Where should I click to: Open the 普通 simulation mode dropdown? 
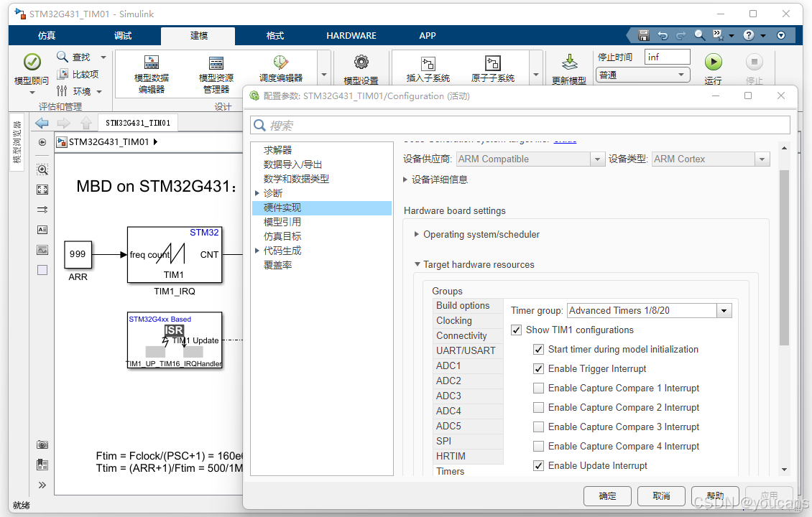(x=643, y=75)
